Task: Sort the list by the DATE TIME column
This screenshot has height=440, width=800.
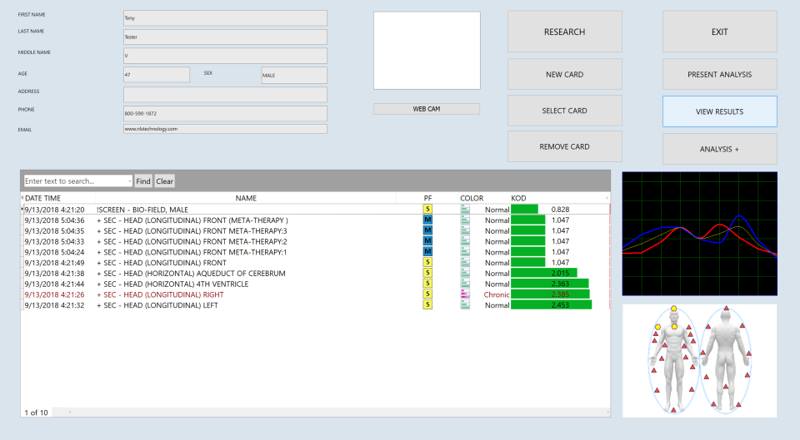Action: point(43,198)
